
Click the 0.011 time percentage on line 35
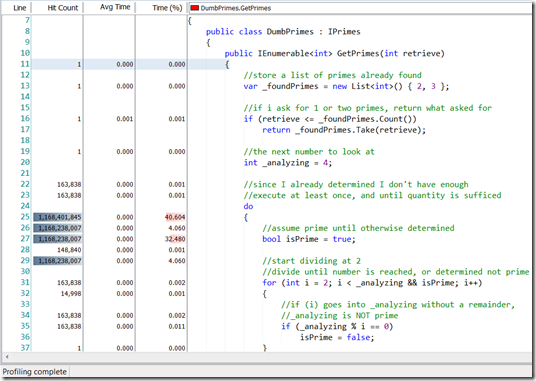pyautogui.click(x=177, y=327)
